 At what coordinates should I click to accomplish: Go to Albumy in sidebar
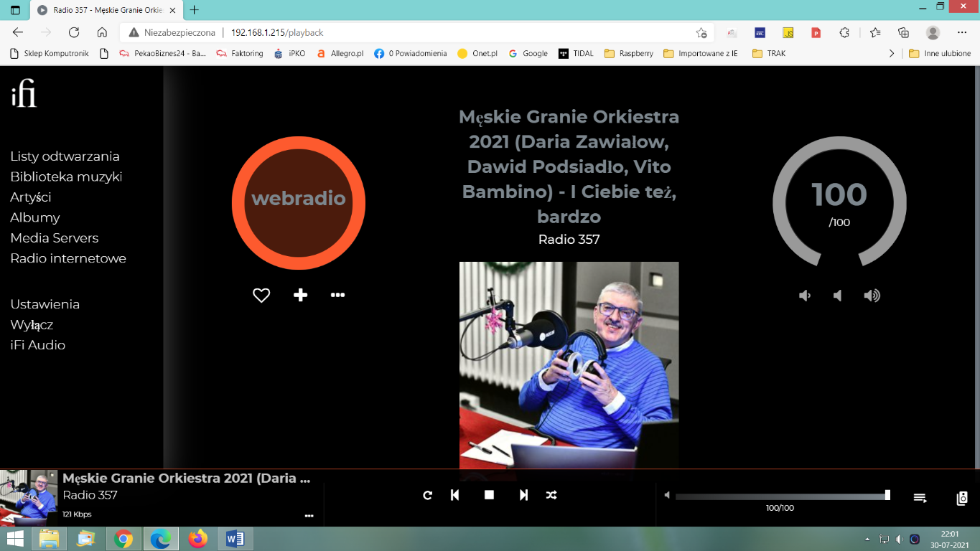pos(35,217)
